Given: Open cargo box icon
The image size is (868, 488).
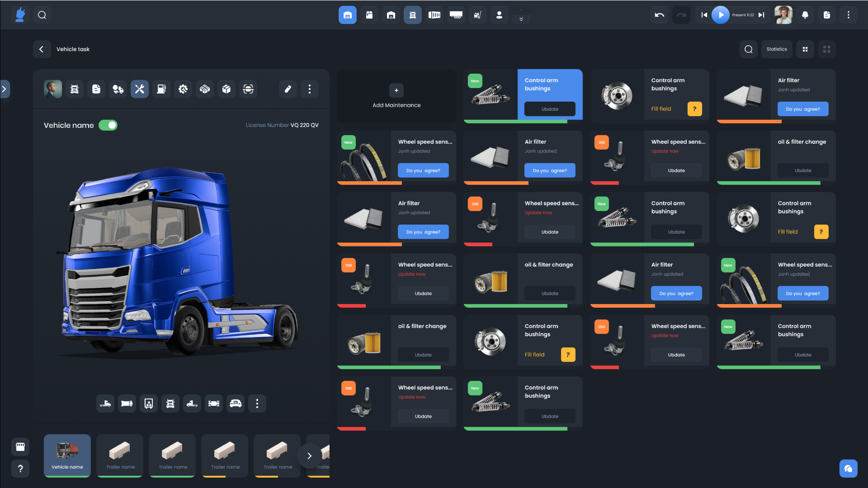Looking at the screenshot, I should [226, 89].
